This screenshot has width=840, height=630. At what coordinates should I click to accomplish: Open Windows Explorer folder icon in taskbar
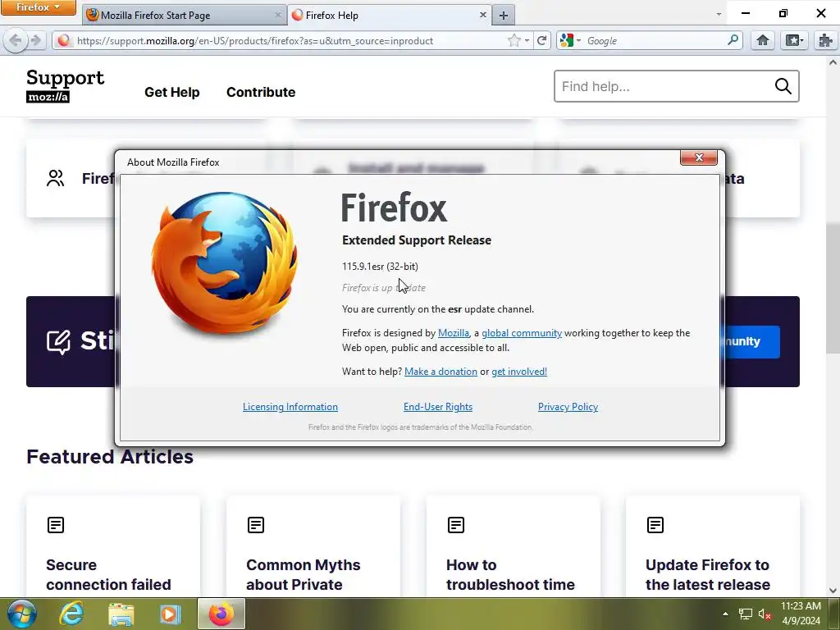click(121, 614)
